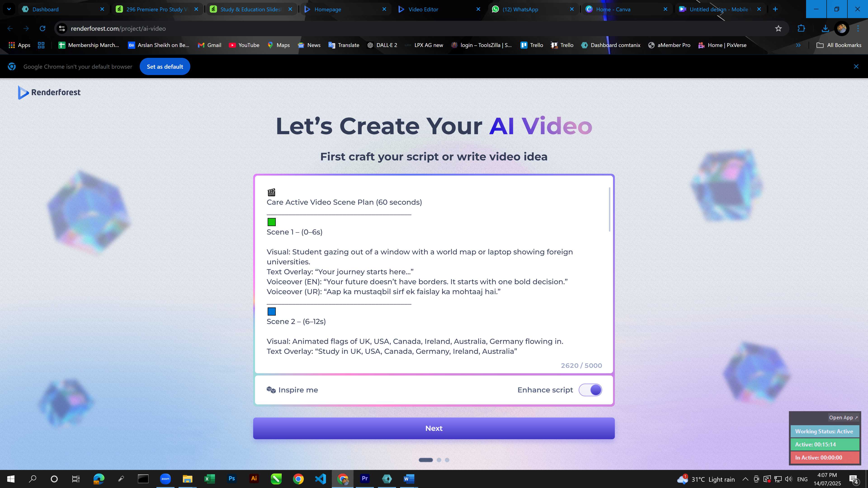This screenshot has width=868, height=488.
Task: Toggle the Enhance script switch
Action: pyautogui.click(x=590, y=390)
